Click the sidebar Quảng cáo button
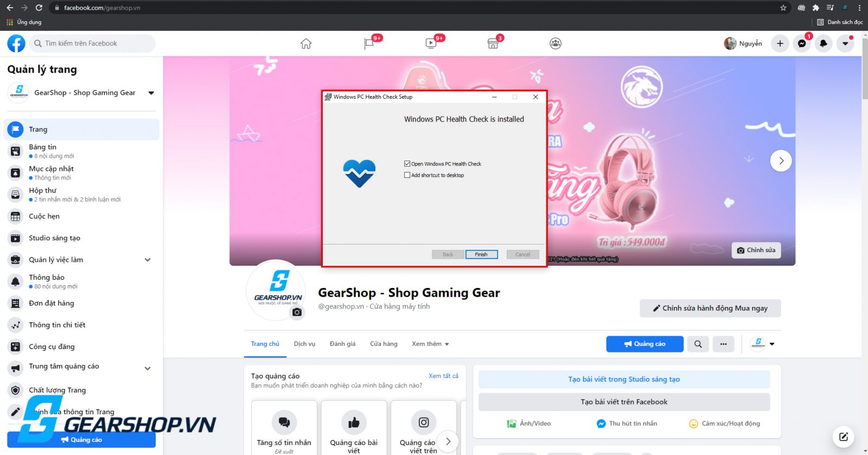The image size is (868, 455). click(81, 440)
